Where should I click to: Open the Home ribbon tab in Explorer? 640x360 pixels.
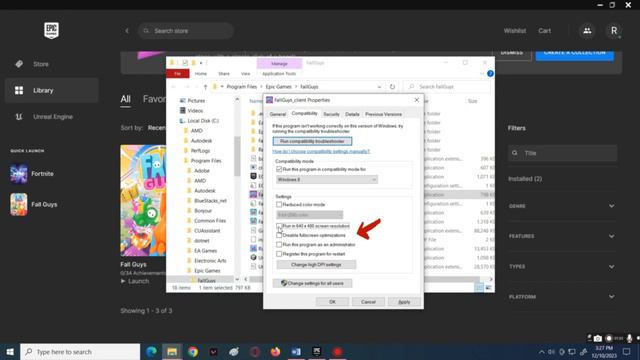[201, 73]
